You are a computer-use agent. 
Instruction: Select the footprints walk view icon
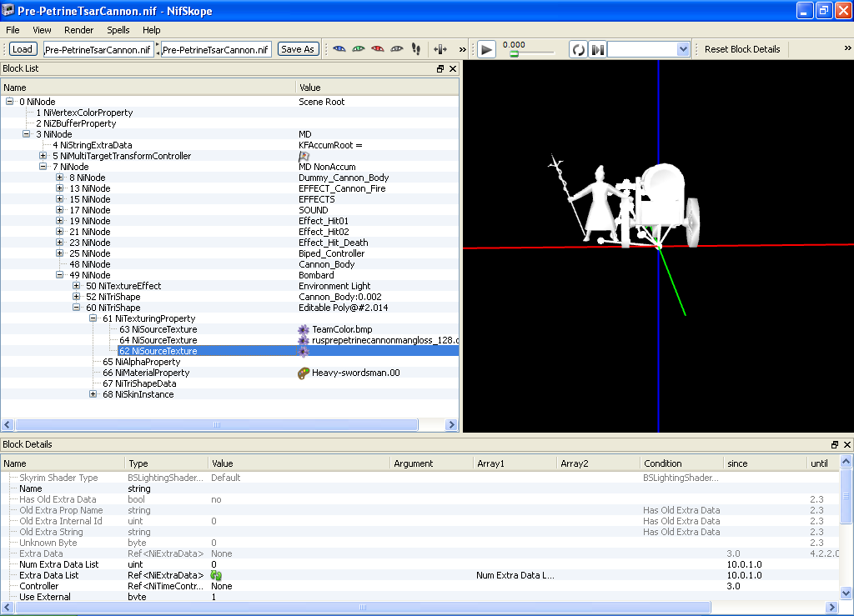pyautogui.click(x=416, y=49)
